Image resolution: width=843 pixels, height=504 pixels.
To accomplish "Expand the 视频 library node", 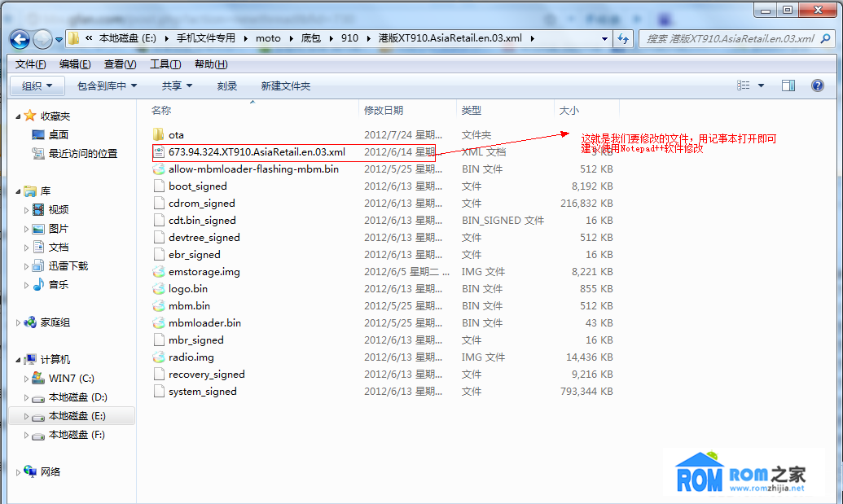I will click(26, 210).
